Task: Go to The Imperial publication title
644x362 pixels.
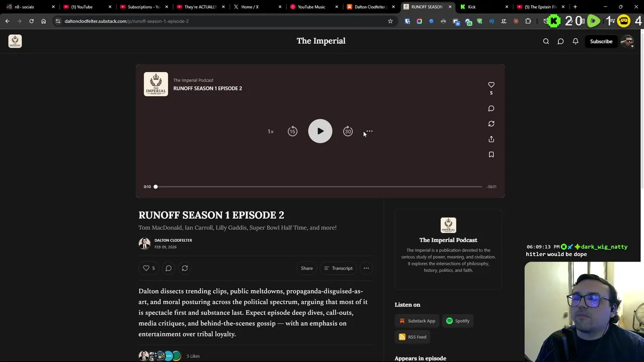Action: point(321,41)
